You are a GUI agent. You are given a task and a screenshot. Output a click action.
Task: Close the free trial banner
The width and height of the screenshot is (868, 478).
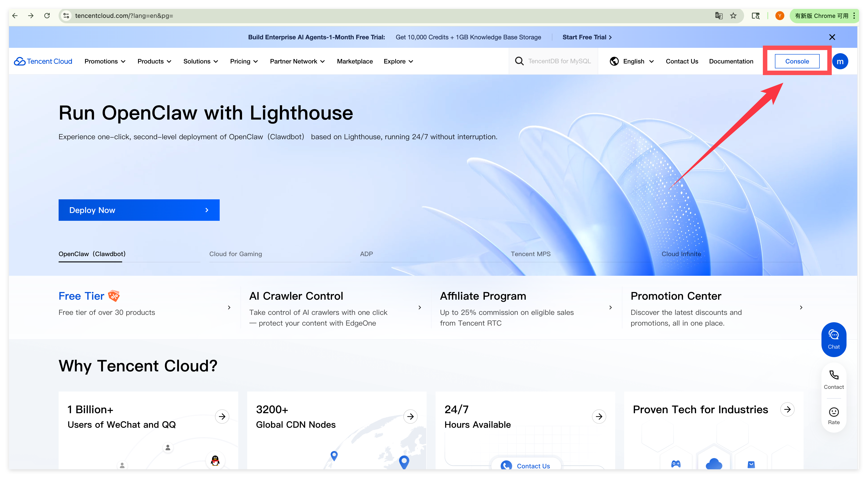(x=832, y=37)
